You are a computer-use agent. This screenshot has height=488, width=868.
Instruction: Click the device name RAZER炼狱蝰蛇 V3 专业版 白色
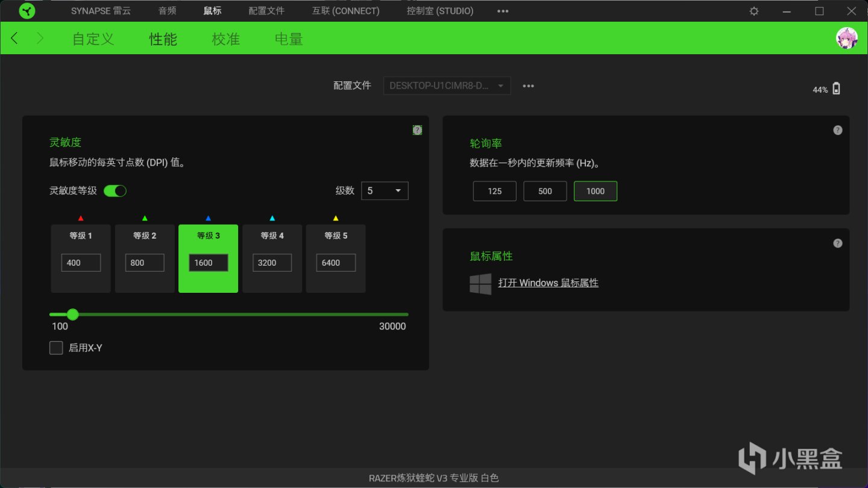click(x=434, y=478)
